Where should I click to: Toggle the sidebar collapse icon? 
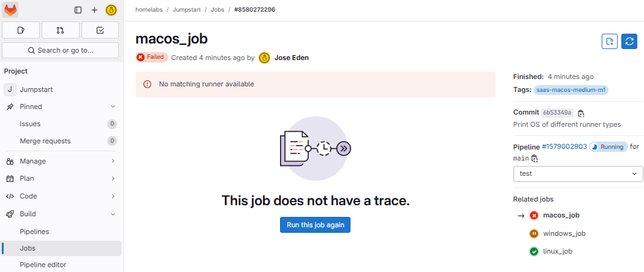pyautogui.click(x=78, y=10)
